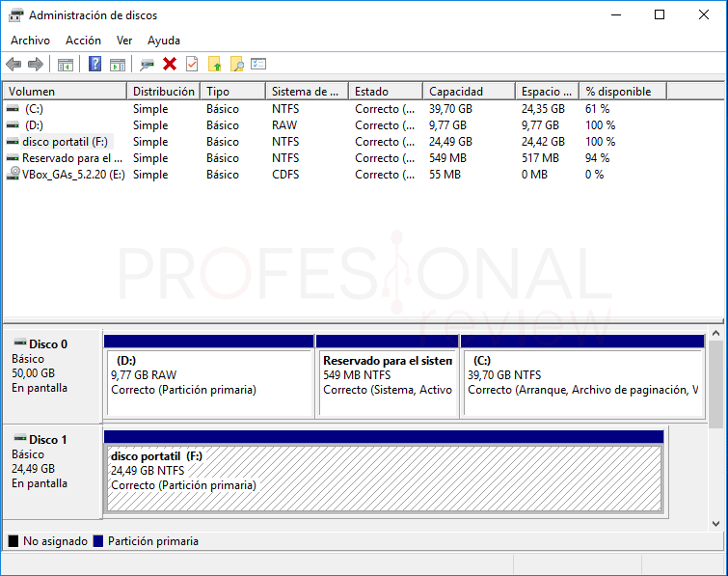Select the (C:) 39,70 GB NTFS partition block
Screen dimensions: 728x576
582,376
